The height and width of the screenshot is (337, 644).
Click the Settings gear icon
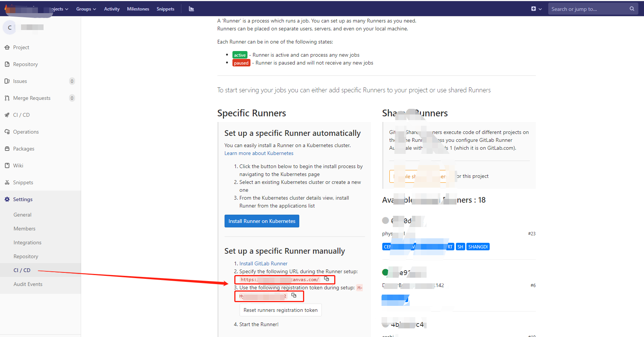(x=7, y=199)
